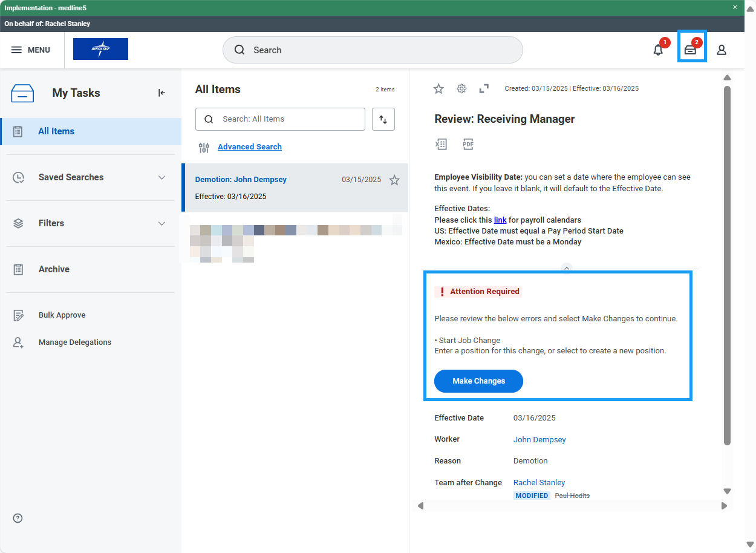This screenshot has height=553, width=756.
Task: Open the MENU navigation
Action: coord(31,50)
